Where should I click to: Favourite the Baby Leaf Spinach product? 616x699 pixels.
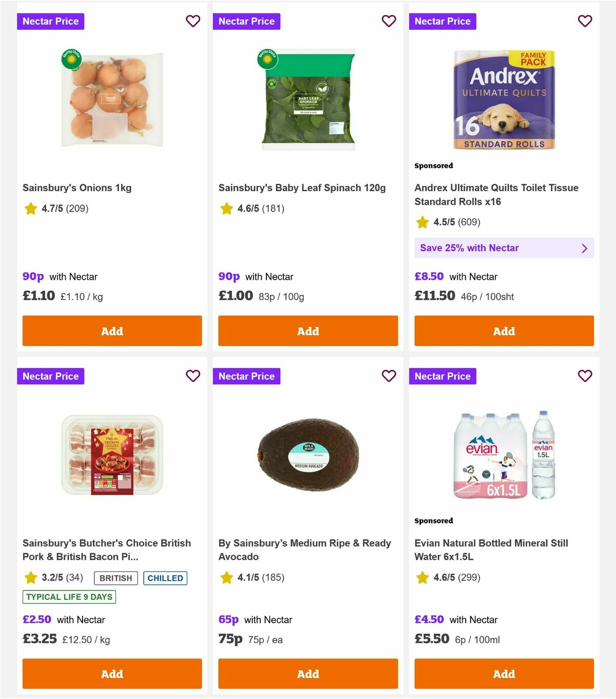389,21
